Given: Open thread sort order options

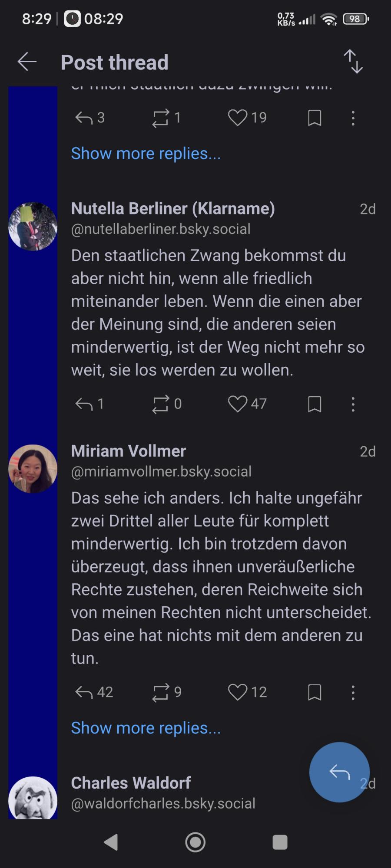Looking at the screenshot, I should pos(353,62).
